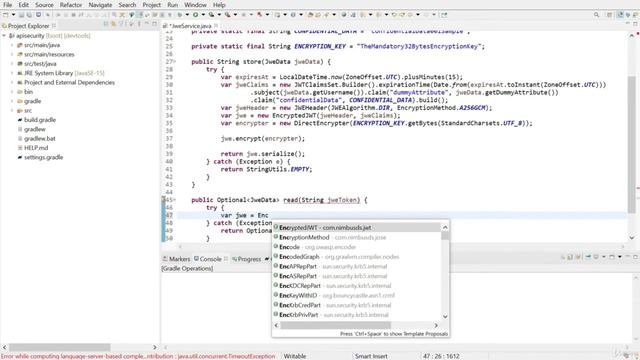Open the Run menu
Screen dimensions: 640x360
point(173,5)
